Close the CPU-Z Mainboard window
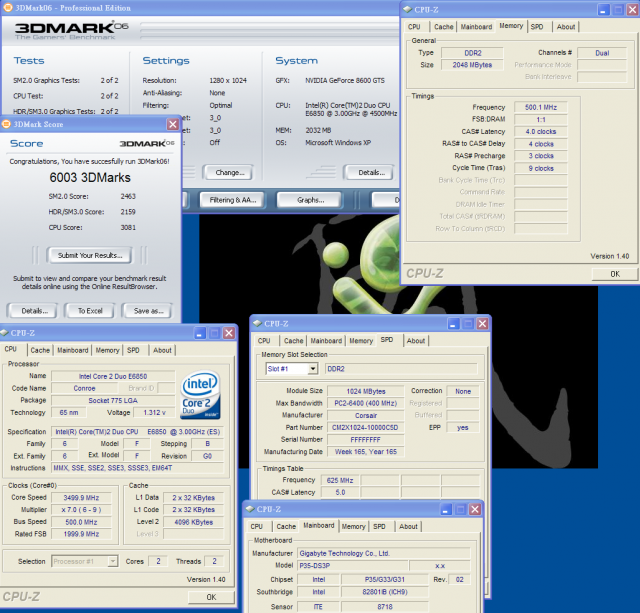640x613 pixels. click(x=475, y=509)
